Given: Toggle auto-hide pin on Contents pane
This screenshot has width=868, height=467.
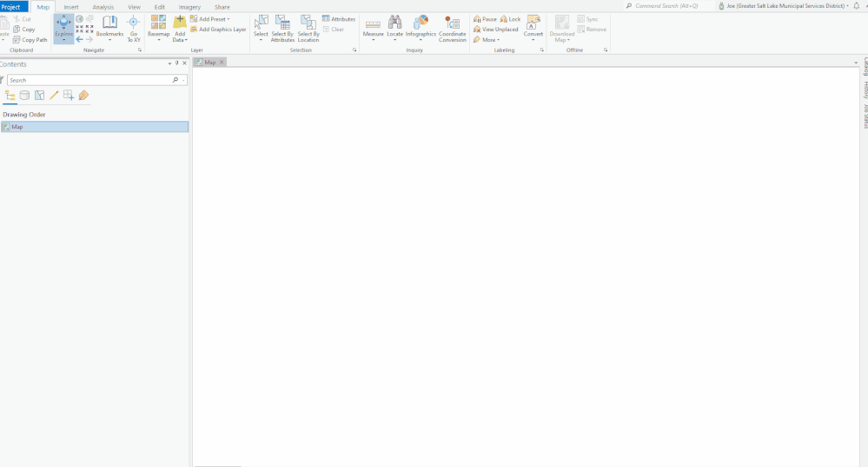Looking at the screenshot, I should pos(177,63).
